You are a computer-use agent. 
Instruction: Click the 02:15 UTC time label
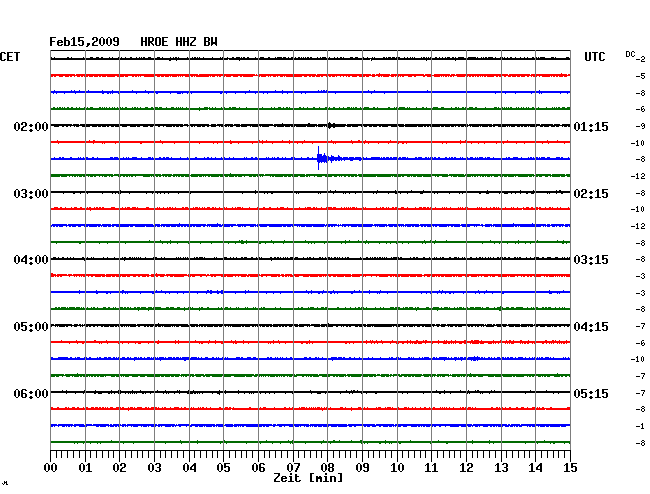(x=591, y=194)
